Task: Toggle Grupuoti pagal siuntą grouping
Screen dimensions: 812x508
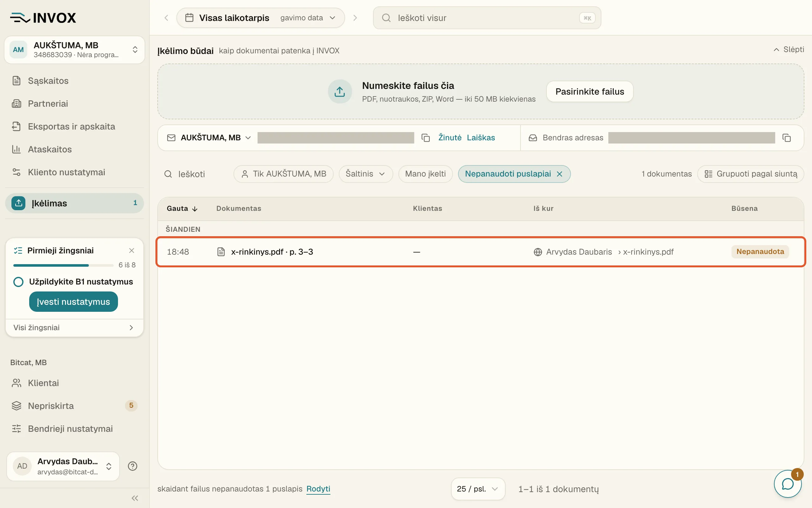Action: pyautogui.click(x=750, y=174)
